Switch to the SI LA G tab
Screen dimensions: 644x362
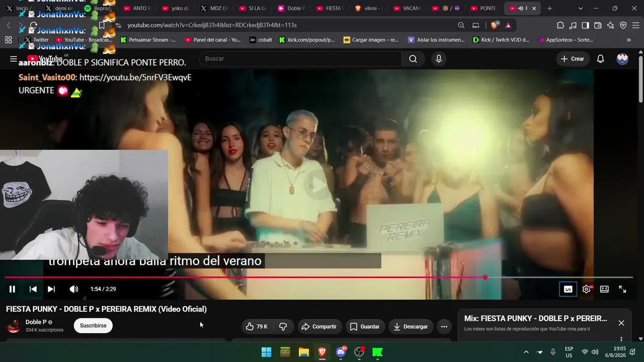pos(253,9)
